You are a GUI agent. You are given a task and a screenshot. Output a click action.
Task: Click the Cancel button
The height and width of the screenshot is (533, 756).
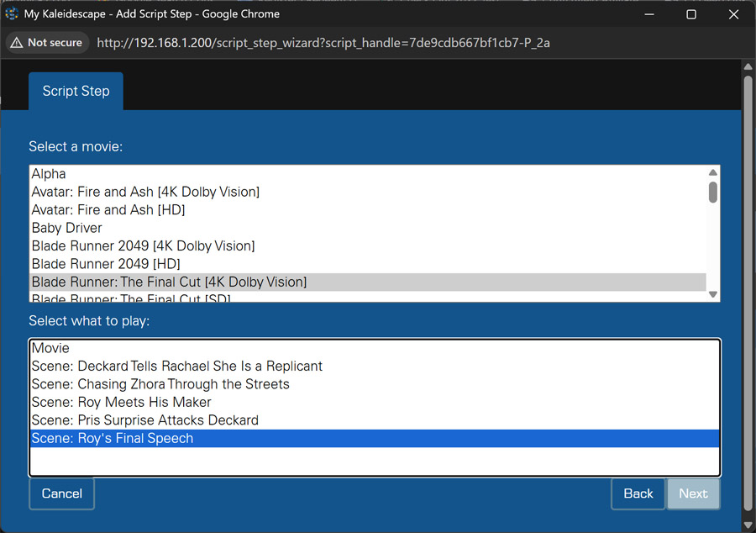pos(61,493)
